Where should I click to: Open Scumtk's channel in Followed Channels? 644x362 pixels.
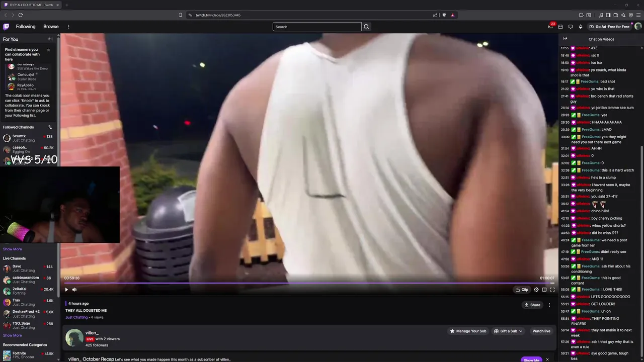[29, 138]
